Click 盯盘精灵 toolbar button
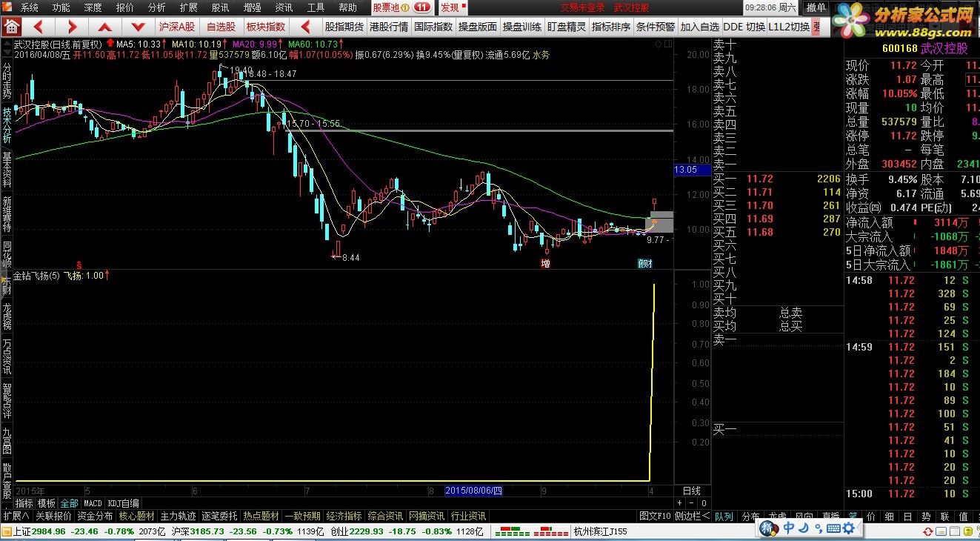This screenshot has height=541, width=980. coord(567,27)
